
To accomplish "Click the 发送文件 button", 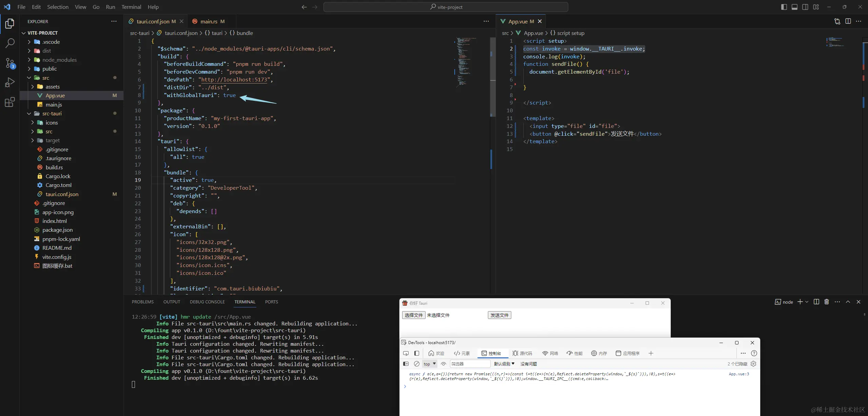I will point(499,315).
